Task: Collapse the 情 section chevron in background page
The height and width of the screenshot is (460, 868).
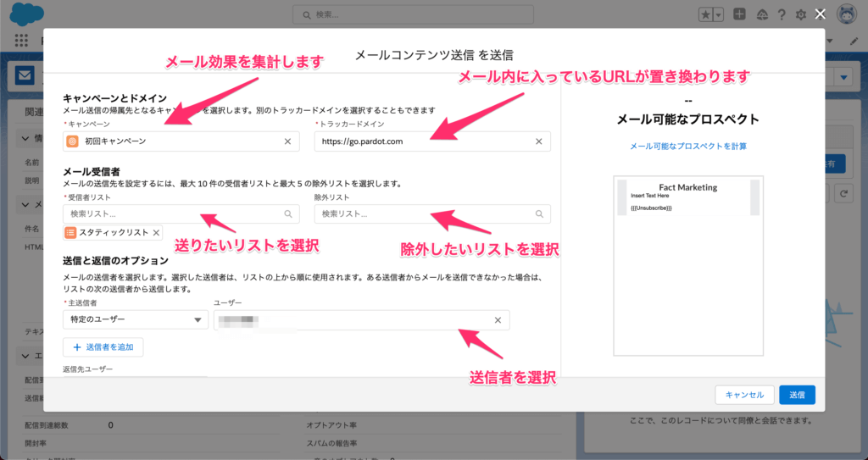Action: 26,138
